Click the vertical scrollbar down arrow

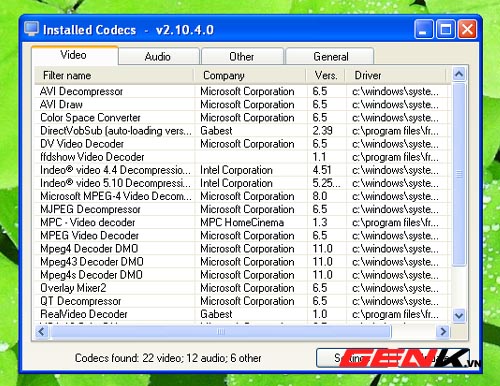459,315
